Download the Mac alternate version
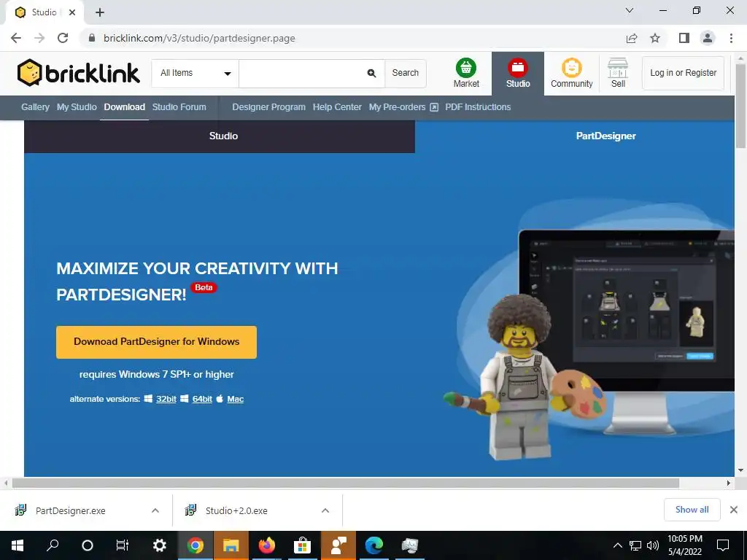747x560 pixels. tap(236, 399)
